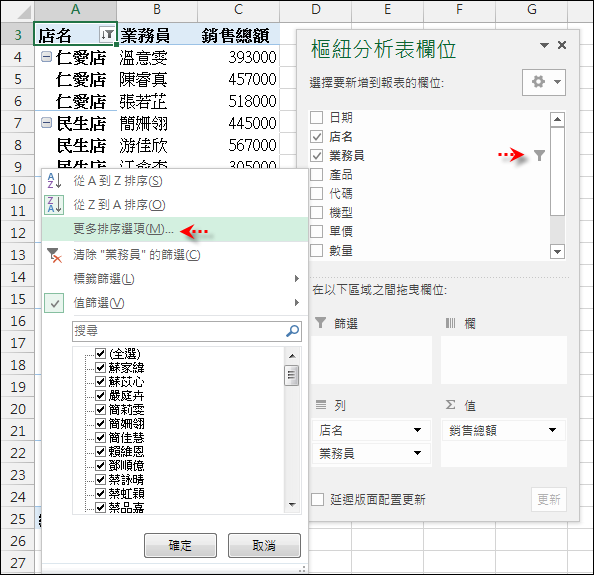The height and width of the screenshot is (575, 594).
Task: Click the filter list scroll-up arrow
Action: point(292,356)
